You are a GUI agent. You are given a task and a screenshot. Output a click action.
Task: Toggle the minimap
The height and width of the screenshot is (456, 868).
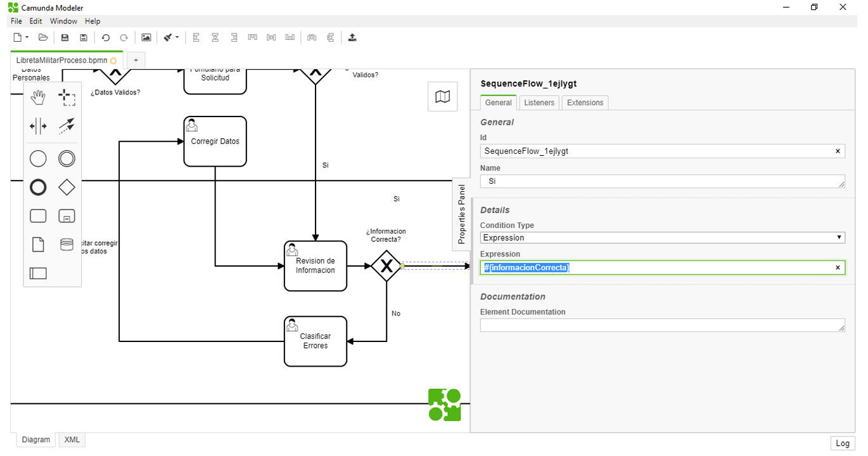tap(443, 96)
